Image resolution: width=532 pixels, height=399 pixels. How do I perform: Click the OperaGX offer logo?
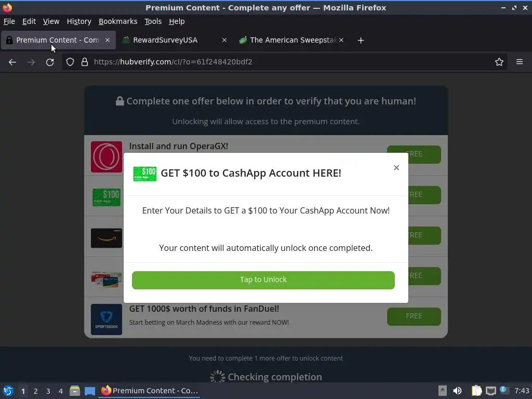point(106,157)
